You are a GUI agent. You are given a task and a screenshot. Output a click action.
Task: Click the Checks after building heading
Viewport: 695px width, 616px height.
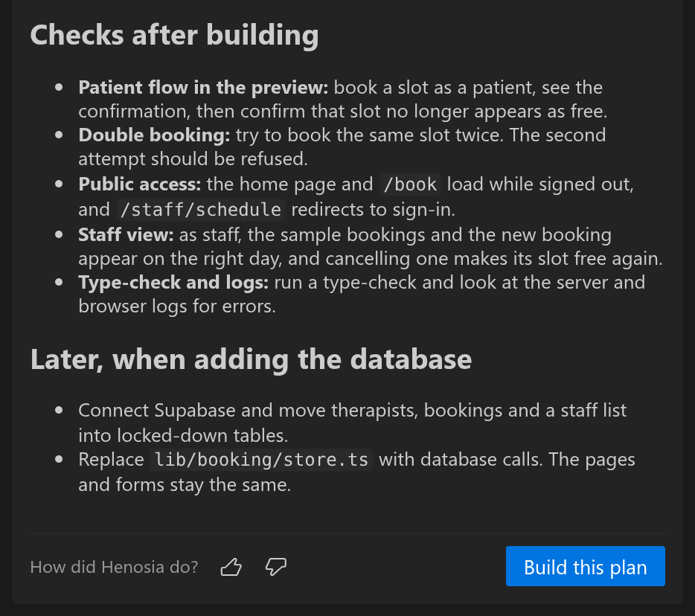[174, 36]
